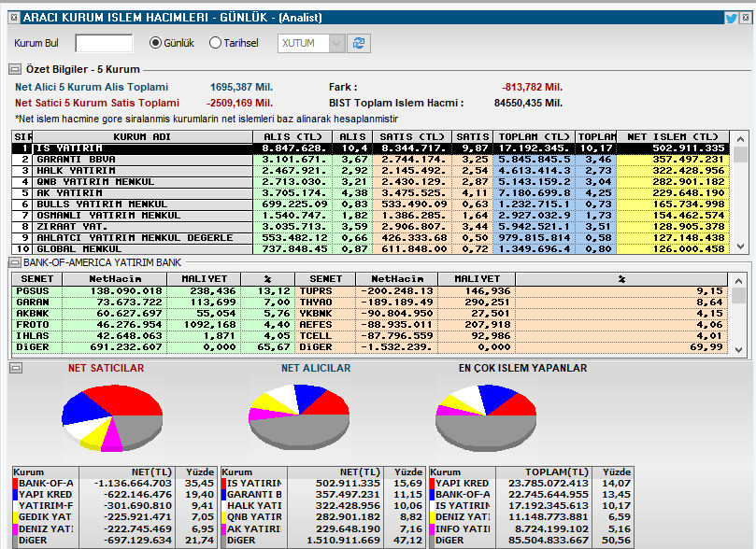Click scroll up arrow of SENET table
The height and width of the screenshot is (549, 756).
click(738, 280)
